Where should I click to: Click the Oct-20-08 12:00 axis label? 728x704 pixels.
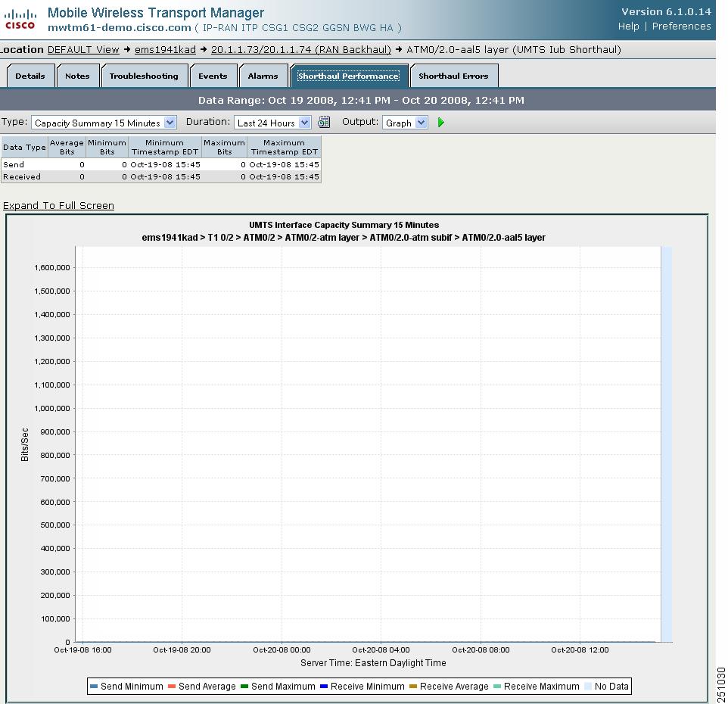click(580, 650)
